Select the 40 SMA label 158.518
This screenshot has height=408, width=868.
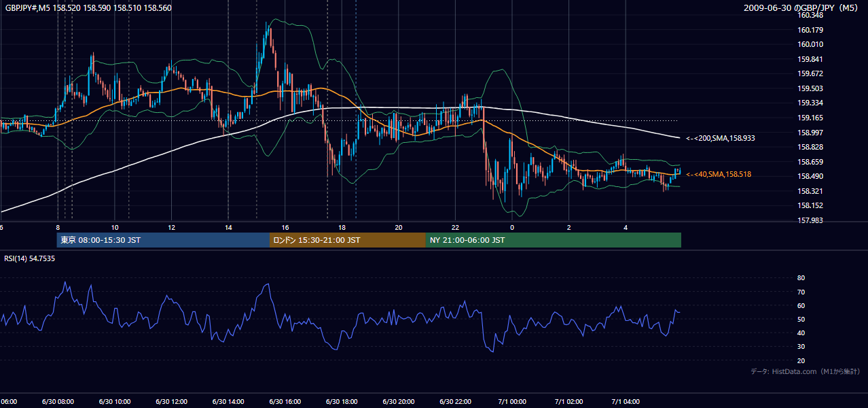tap(719, 175)
